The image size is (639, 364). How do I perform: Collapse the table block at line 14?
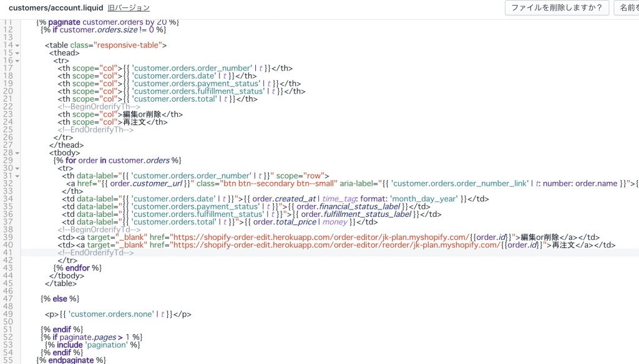(17, 45)
